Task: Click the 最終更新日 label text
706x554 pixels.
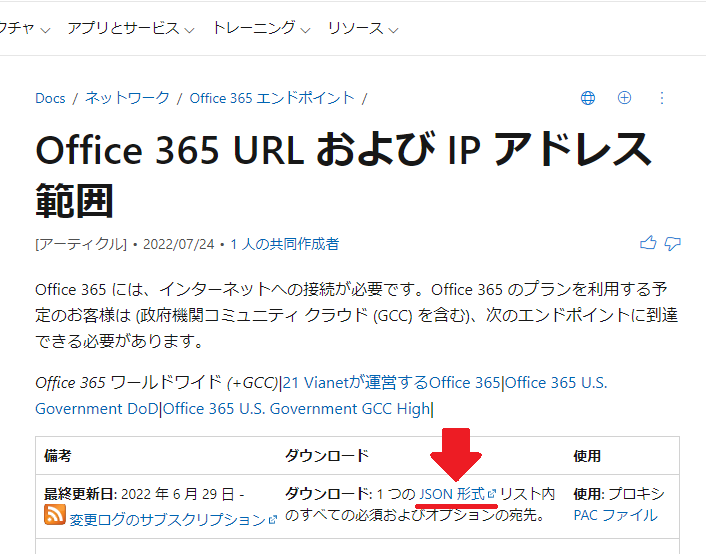Action: [x=81, y=494]
